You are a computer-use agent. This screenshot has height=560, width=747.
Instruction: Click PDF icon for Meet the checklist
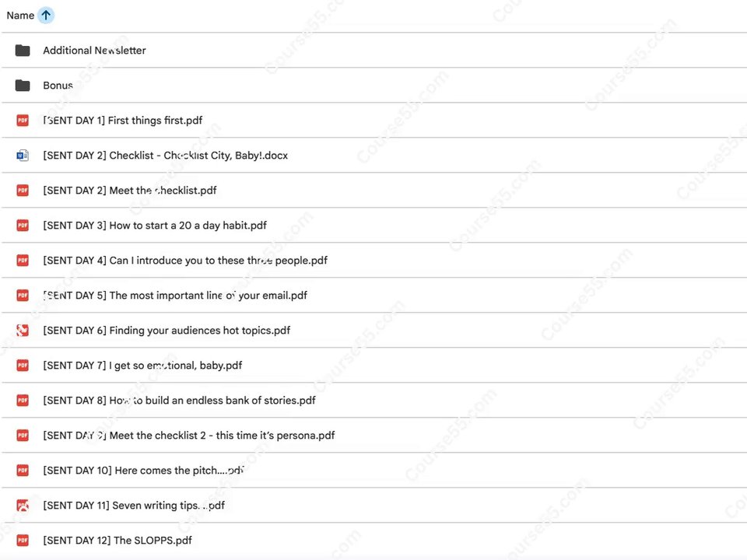tap(23, 190)
